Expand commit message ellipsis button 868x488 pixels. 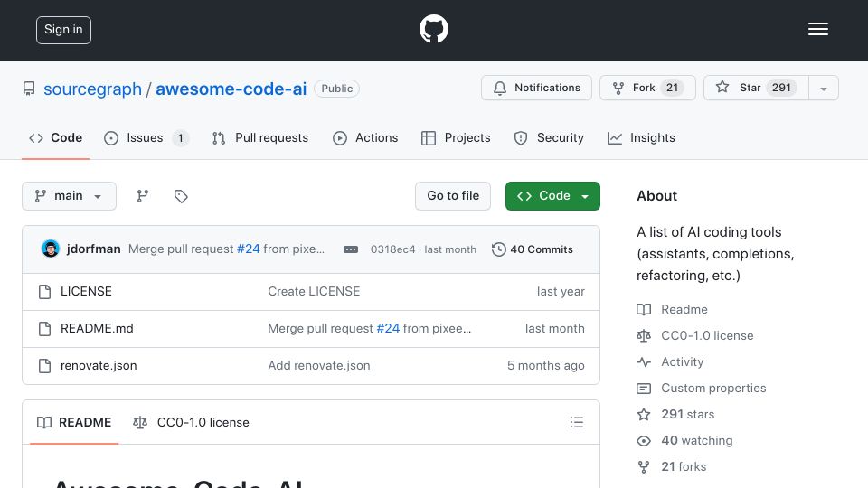tap(351, 249)
